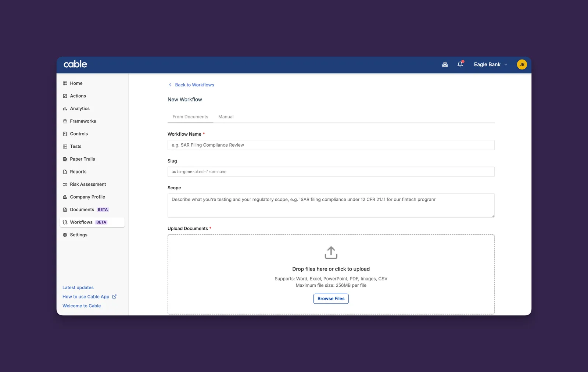The width and height of the screenshot is (588, 372).
Task: Open the Welcome to Cable link
Action: tap(82, 306)
